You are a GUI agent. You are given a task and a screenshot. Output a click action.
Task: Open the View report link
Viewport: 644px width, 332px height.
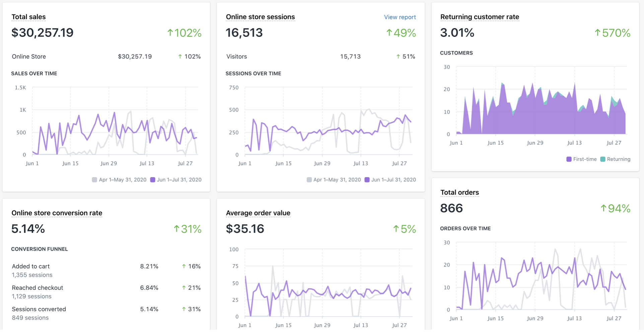(x=400, y=17)
